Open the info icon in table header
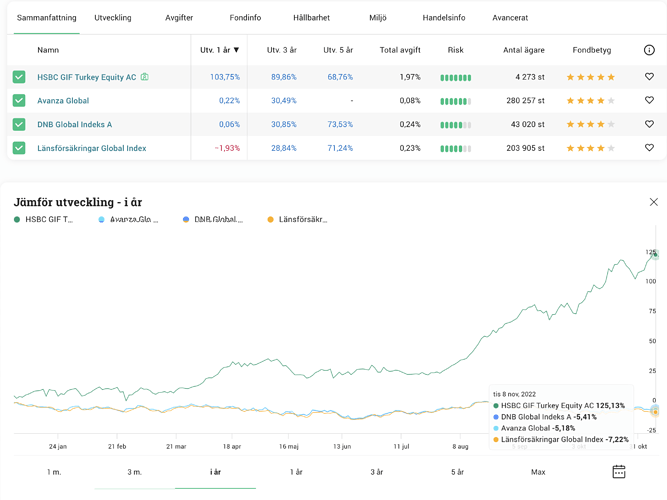The height and width of the screenshot is (500, 667). click(x=649, y=50)
